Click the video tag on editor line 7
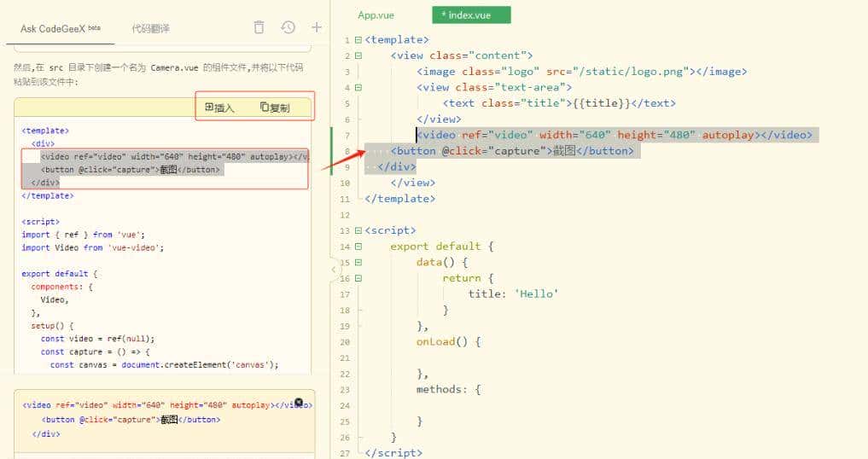Screen dimensions: 868x459 [x=615, y=135]
